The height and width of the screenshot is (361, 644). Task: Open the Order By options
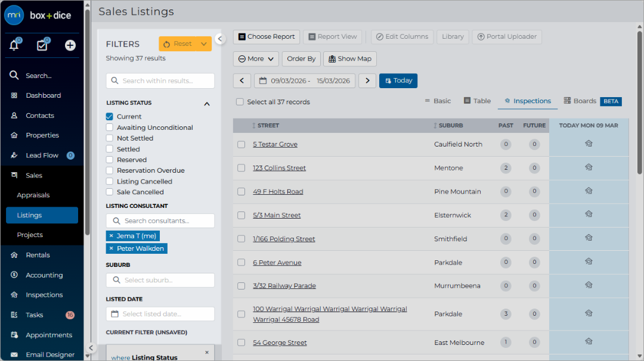[x=301, y=58]
